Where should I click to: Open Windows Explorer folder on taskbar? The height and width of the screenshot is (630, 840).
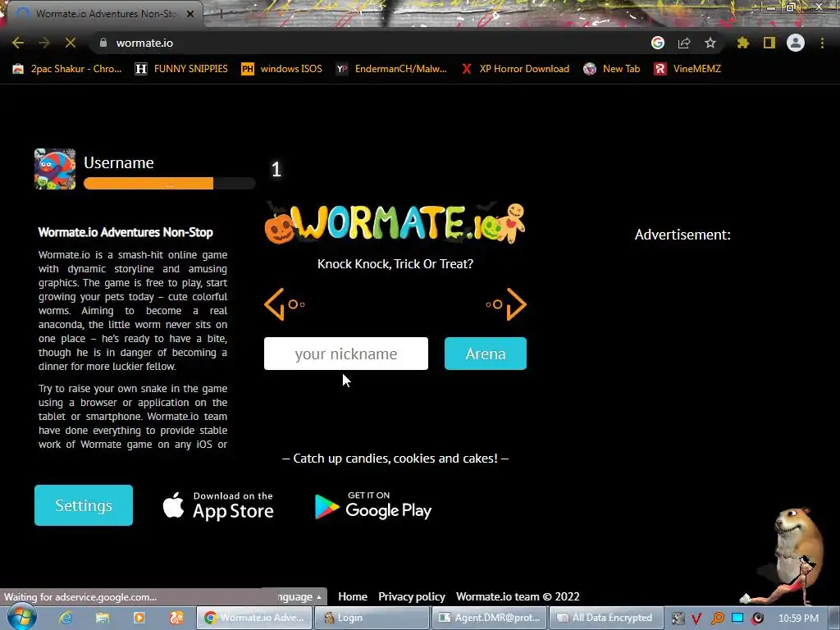(103, 618)
